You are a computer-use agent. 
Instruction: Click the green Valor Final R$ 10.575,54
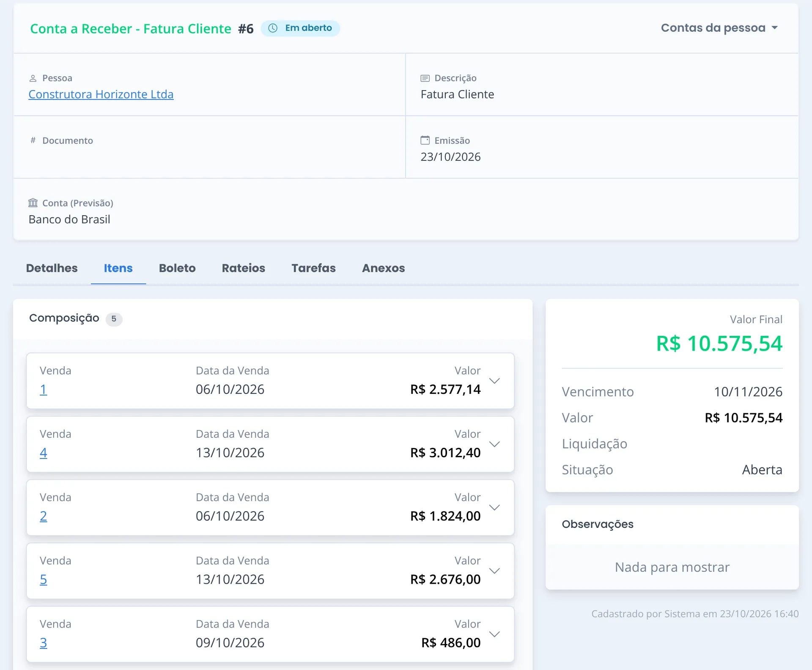click(719, 343)
